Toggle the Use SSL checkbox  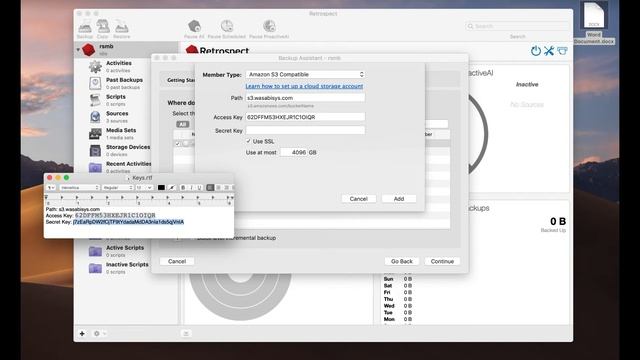[x=248, y=141]
